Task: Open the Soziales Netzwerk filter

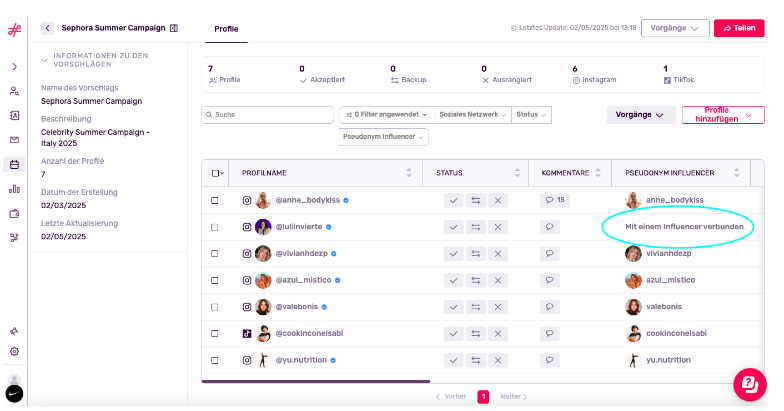Action: (472, 114)
